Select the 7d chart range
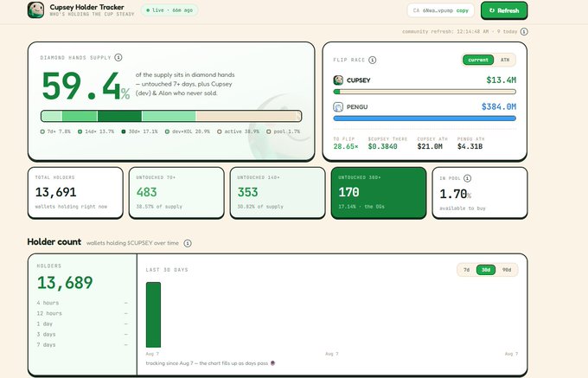Viewport: 588px width, 378px height. coord(466,270)
